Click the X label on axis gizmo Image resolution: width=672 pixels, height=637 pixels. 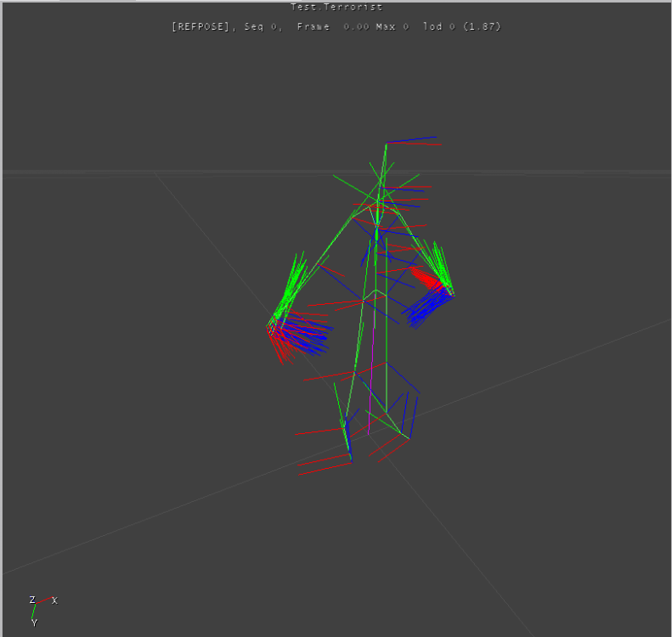[54, 600]
